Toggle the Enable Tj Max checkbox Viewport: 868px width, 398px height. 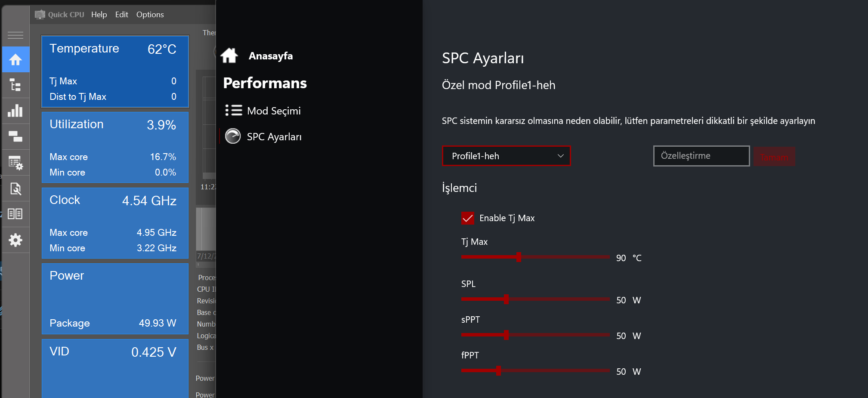pos(467,218)
